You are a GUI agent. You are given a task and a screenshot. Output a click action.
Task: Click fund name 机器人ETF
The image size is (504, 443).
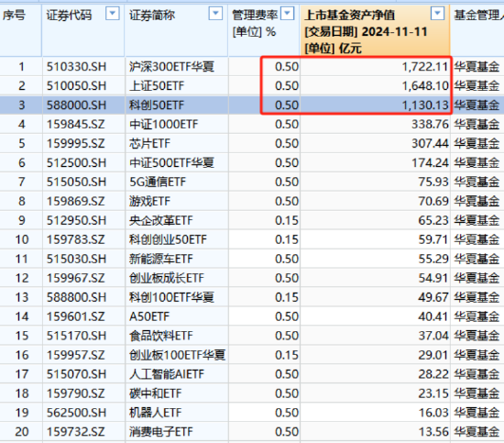[x=155, y=413]
